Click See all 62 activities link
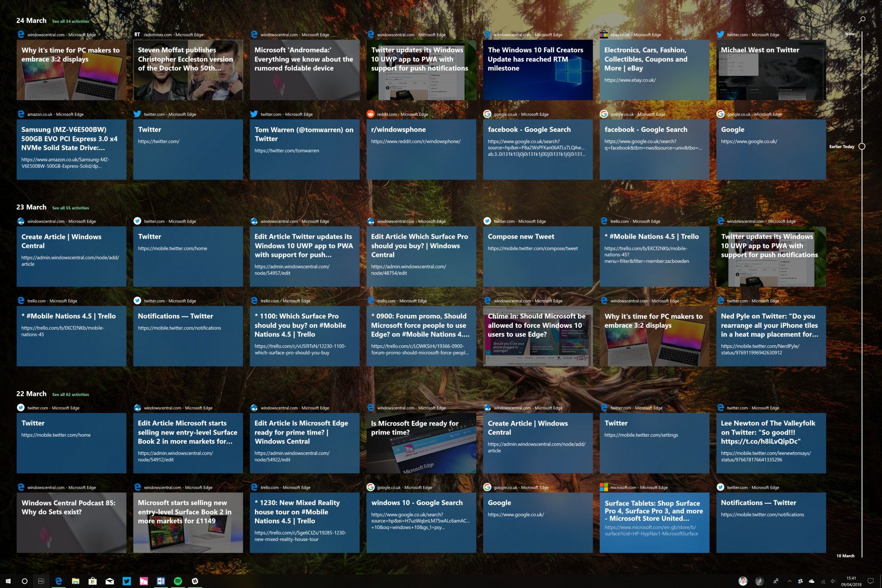This screenshot has width=882, height=588. coord(71,394)
